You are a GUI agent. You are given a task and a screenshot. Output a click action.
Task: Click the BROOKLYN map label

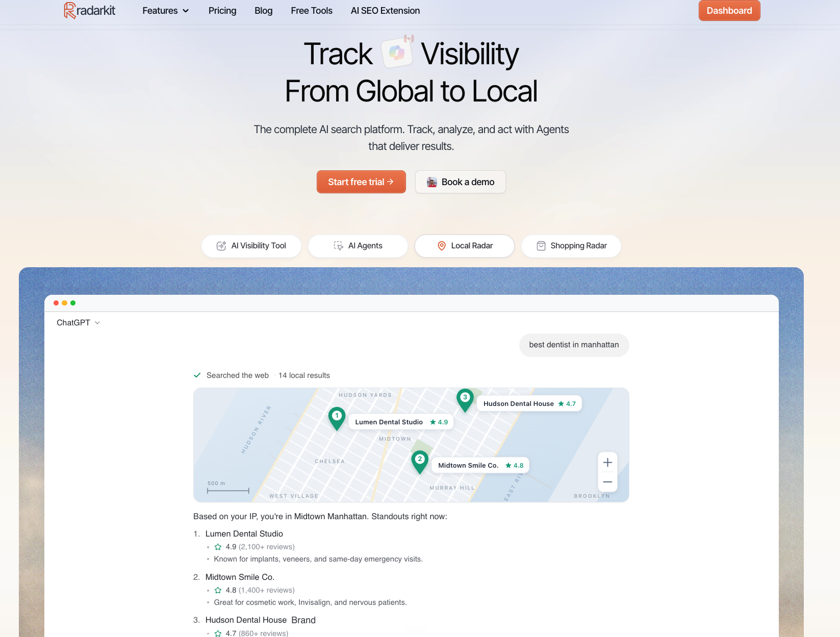tap(592, 496)
